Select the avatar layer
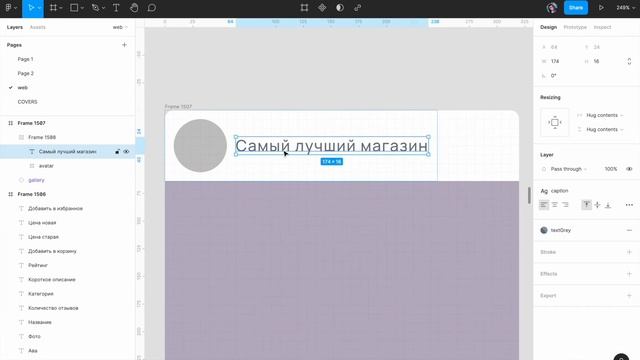The image size is (640, 360). 46,166
